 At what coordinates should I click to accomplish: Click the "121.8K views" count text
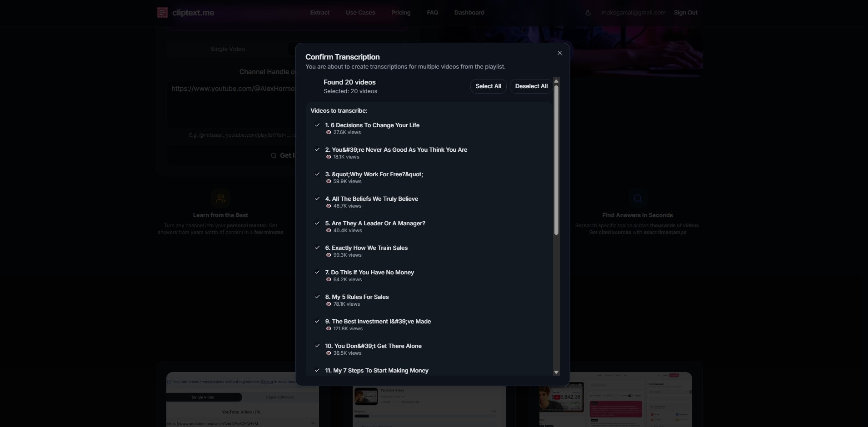point(348,329)
